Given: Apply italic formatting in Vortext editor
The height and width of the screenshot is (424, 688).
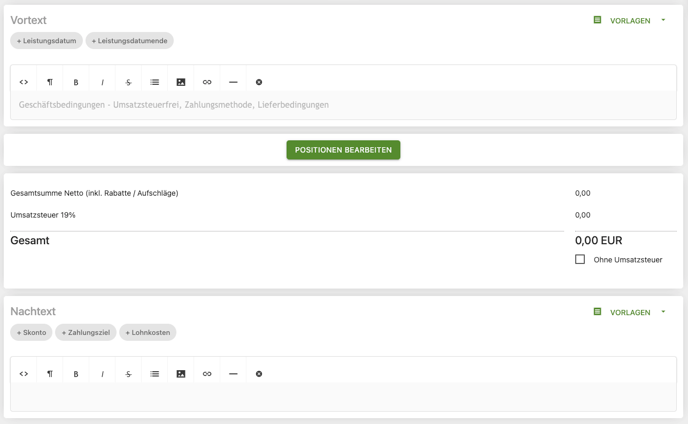Looking at the screenshot, I should point(102,82).
